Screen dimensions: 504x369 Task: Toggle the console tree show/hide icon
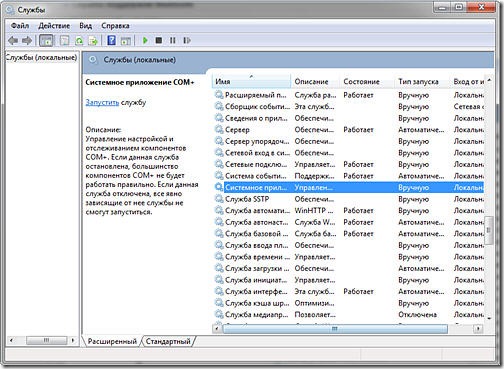click(x=46, y=41)
